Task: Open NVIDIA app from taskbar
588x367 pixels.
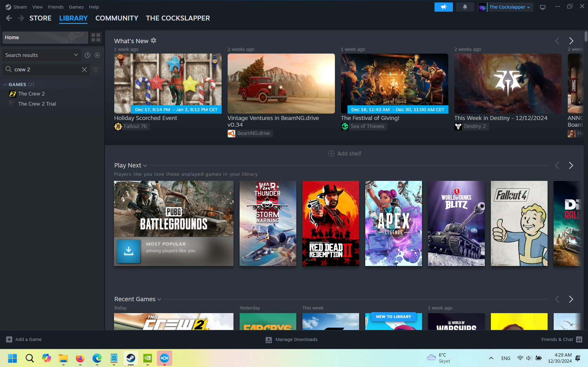Action: tap(148, 358)
